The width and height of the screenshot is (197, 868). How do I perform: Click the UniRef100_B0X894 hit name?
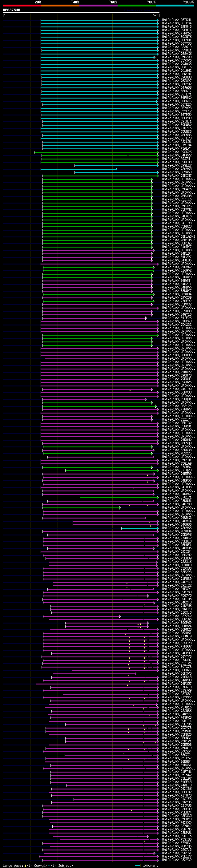click(x=177, y=294)
